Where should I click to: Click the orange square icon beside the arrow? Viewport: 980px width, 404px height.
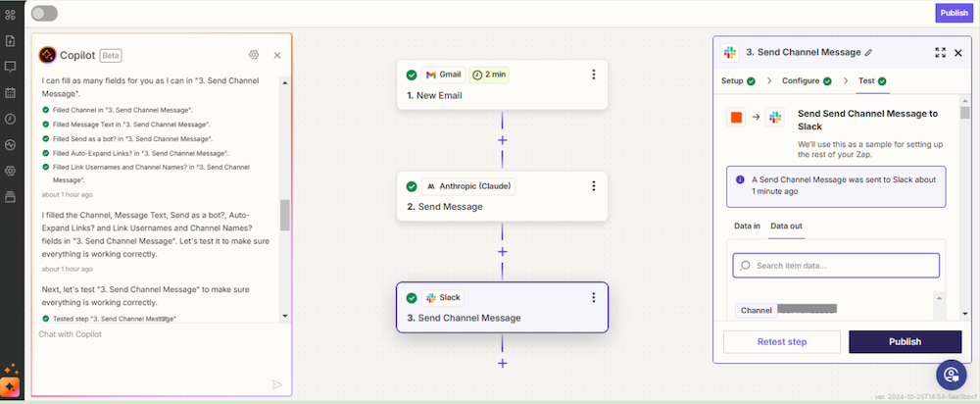point(736,117)
